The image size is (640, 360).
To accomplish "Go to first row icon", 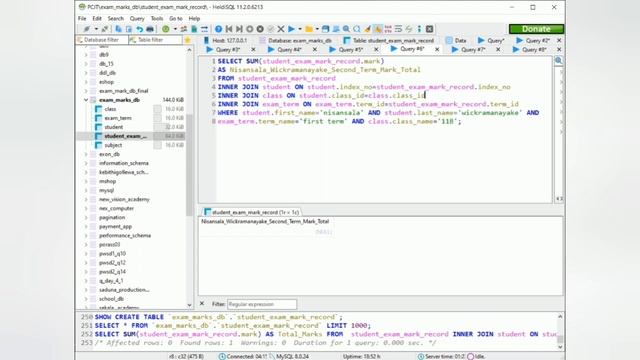I will [x=229, y=29].
